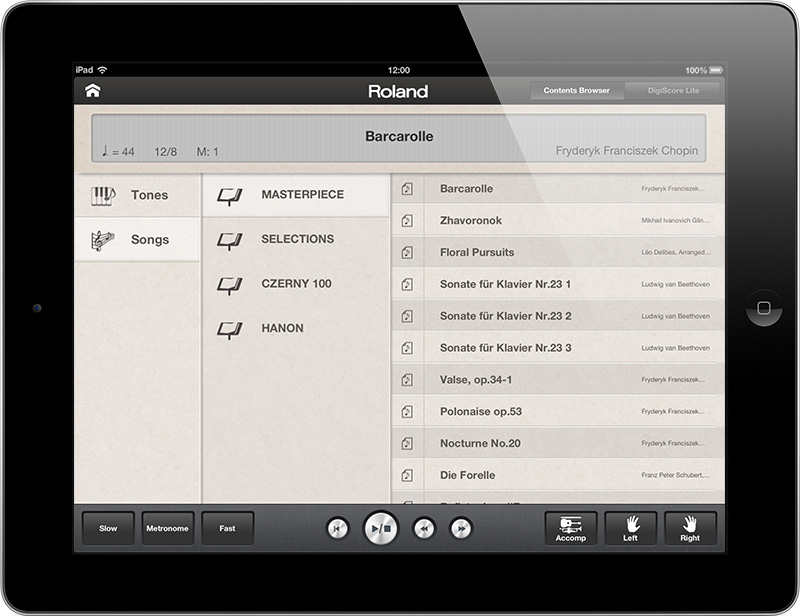Toggle the Left hand part
The image size is (800, 616).
pos(631,529)
